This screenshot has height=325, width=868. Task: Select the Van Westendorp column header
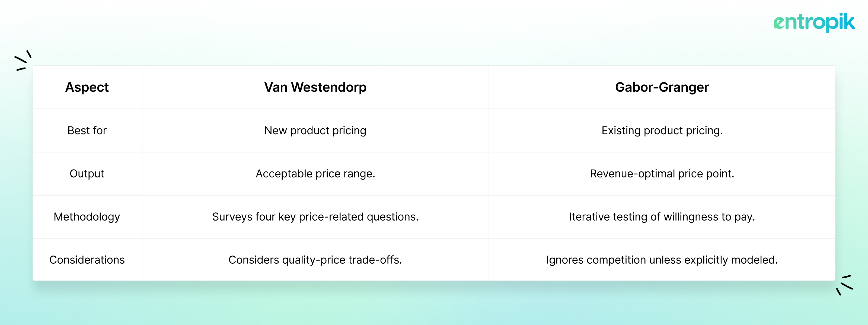point(315,87)
